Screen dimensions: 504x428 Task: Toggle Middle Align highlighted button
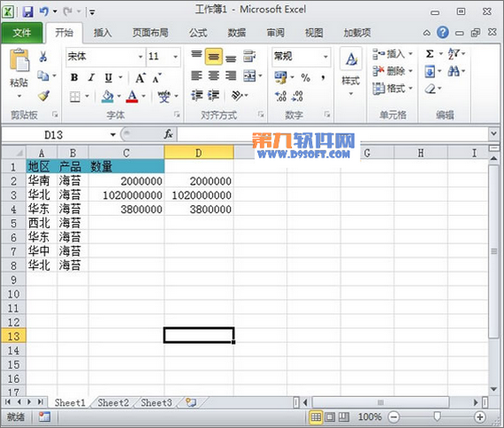213,57
